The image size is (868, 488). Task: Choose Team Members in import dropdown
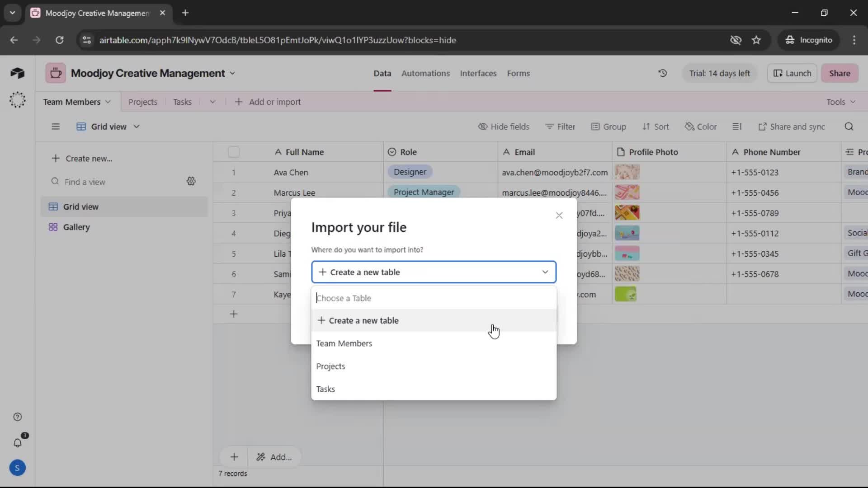(x=434, y=343)
